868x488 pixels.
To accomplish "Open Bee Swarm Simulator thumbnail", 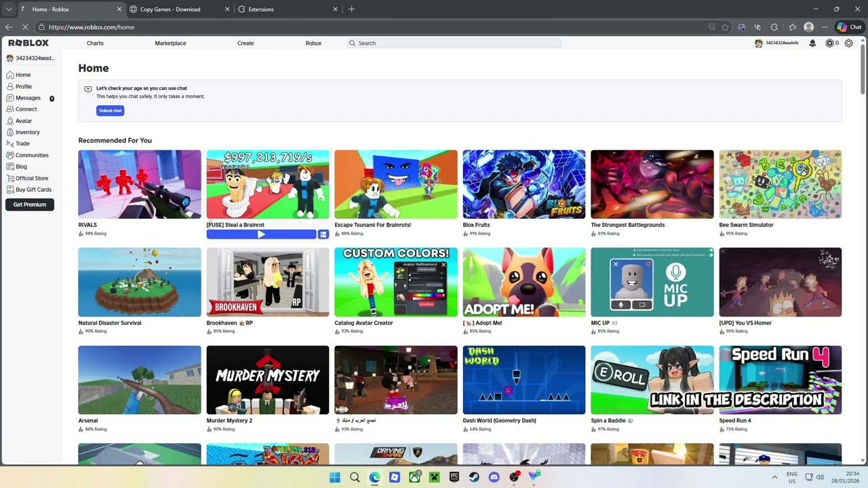I will point(781,184).
